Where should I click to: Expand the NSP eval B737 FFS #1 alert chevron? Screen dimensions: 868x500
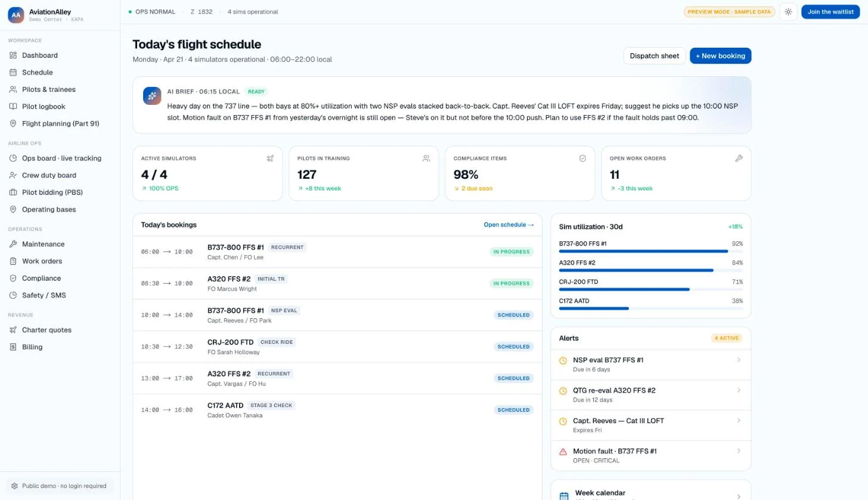739,360
